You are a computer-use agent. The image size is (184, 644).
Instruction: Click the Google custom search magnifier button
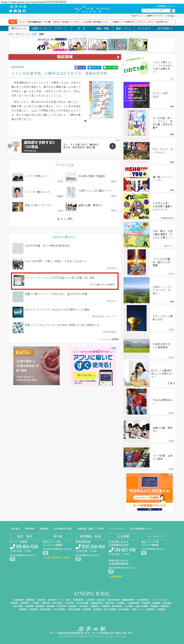[173, 10]
